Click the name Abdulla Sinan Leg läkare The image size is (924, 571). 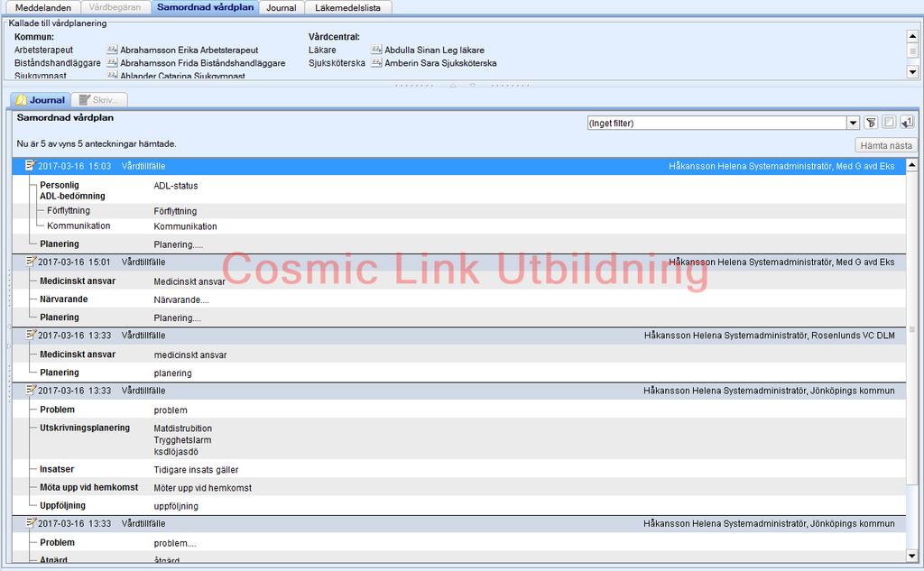(x=434, y=51)
